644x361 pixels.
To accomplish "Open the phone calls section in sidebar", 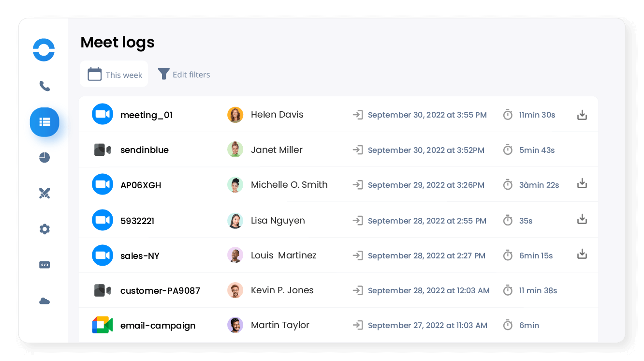I will 44,86.
